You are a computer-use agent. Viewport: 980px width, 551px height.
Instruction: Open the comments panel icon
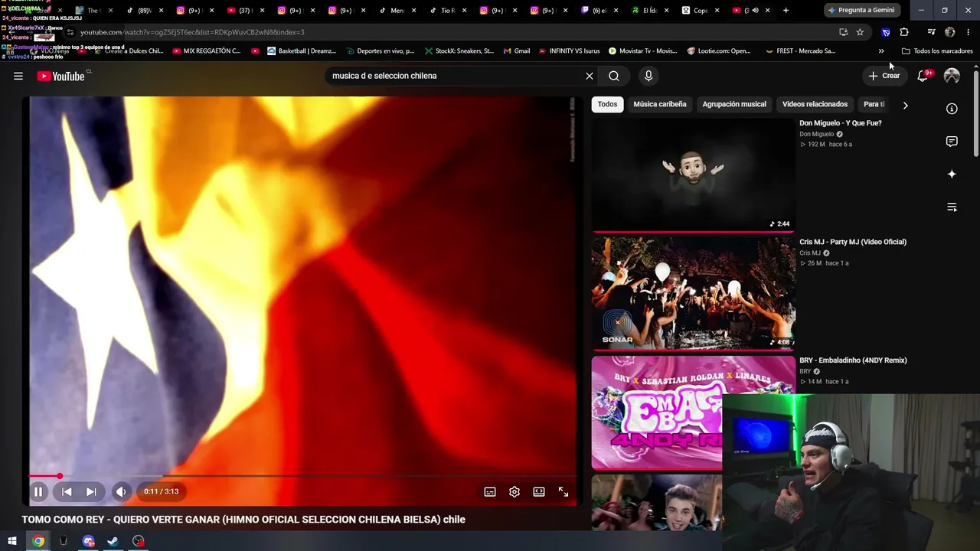952,142
